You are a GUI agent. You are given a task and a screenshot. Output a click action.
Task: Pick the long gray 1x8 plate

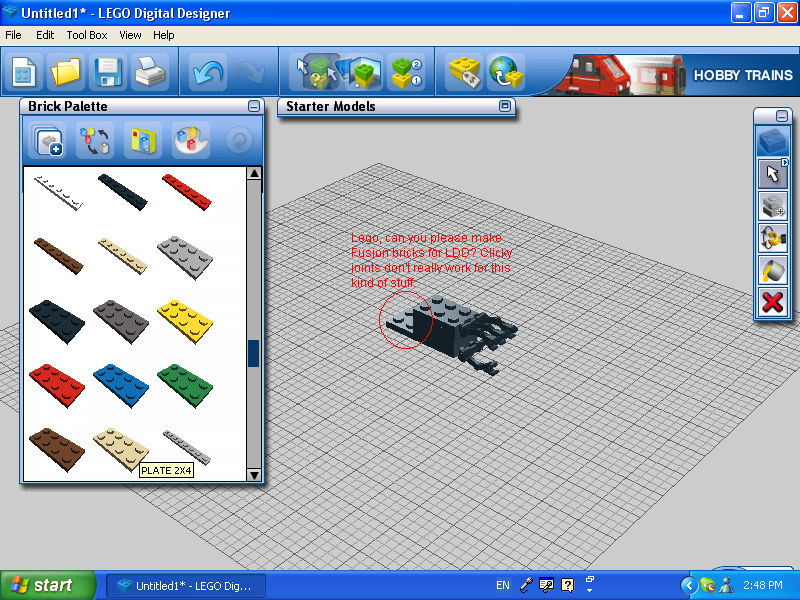[x=187, y=447]
